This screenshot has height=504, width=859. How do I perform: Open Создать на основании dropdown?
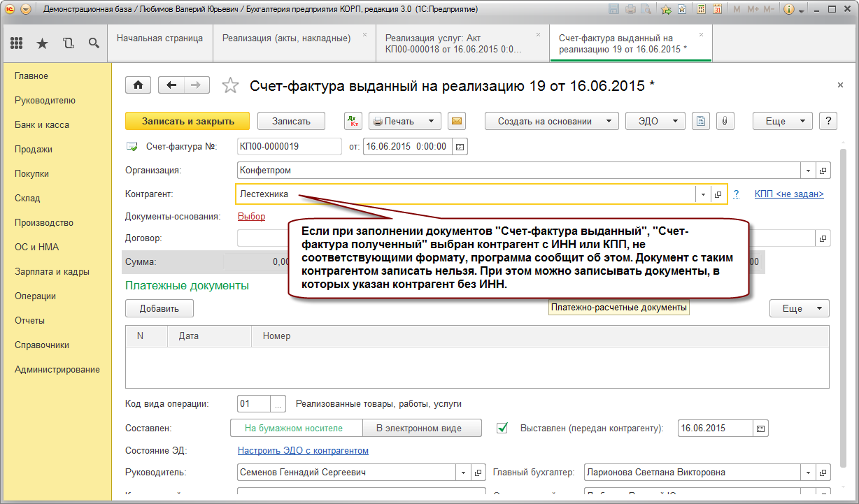pos(551,121)
